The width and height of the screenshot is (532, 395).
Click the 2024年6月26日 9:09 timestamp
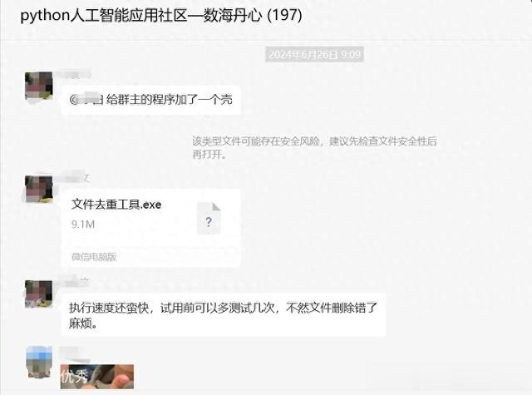coord(314,54)
